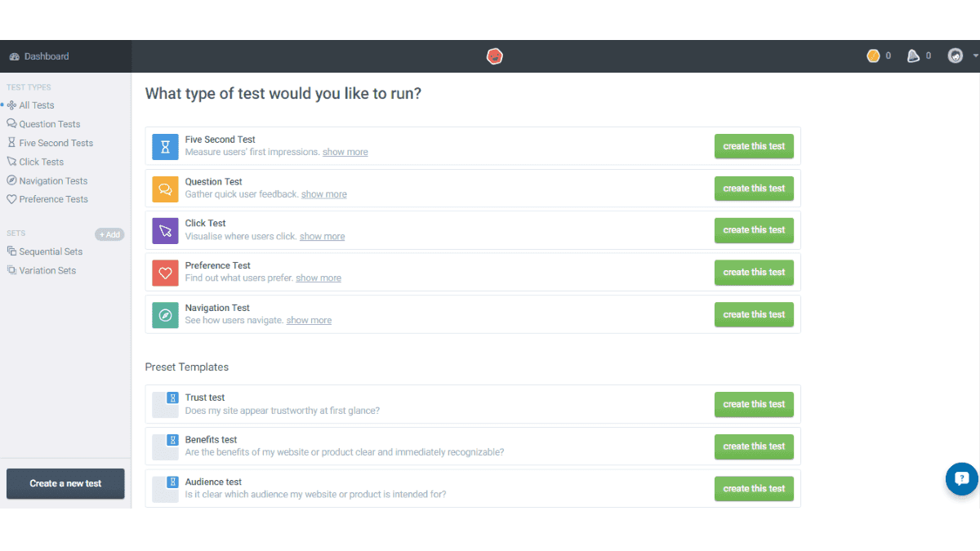Click the purple Click Test cursor icon
Viewport: 980px width, 551px height.
tap(165, 230)
